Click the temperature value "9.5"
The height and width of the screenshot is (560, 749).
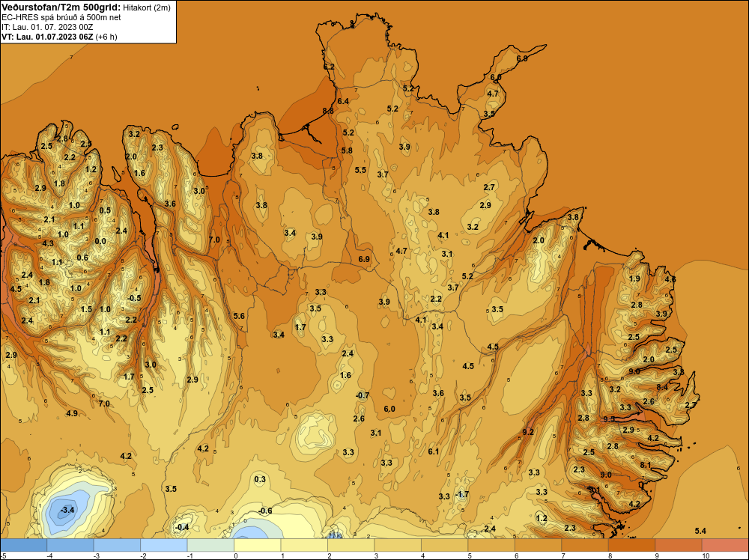pyautogui.click(x=609, y=419)
